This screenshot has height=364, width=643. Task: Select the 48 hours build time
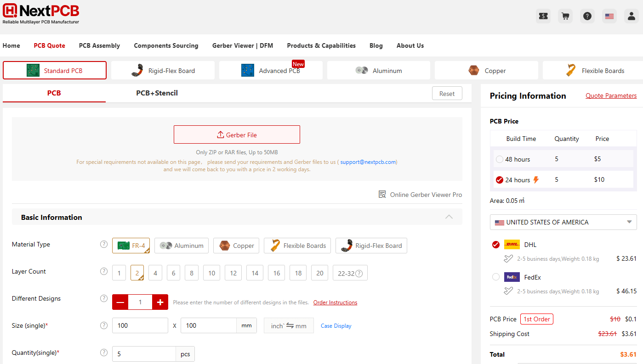500,159
